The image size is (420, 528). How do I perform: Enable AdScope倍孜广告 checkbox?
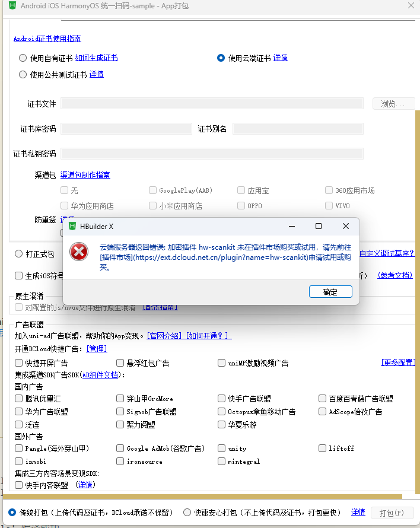click(322, 411)
